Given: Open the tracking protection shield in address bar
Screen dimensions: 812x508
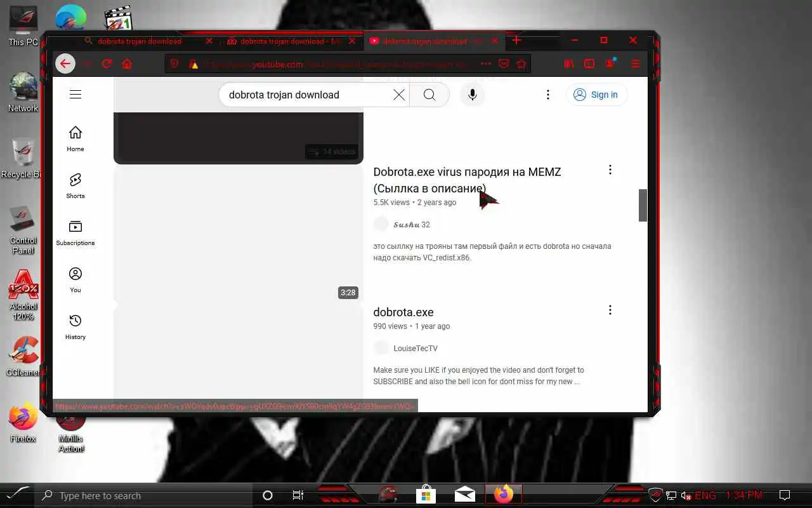Looking at the screenshot, I should coord(174,63).
